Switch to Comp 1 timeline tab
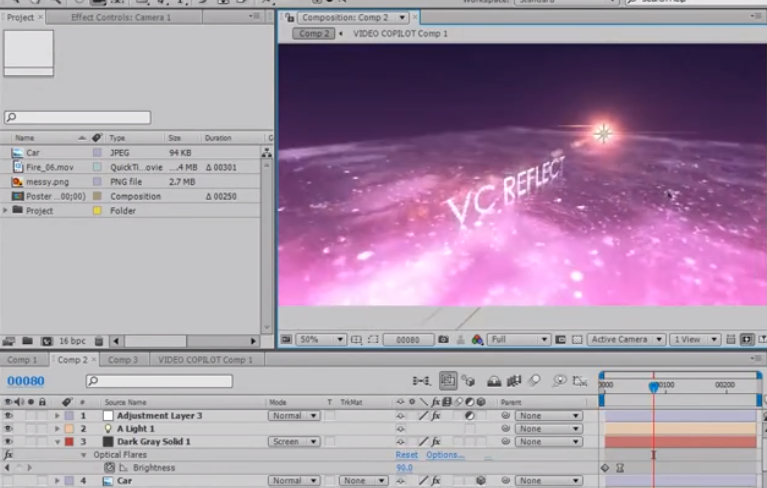The width and height of the screenshot is (767, 488). [x=23, y=360]
